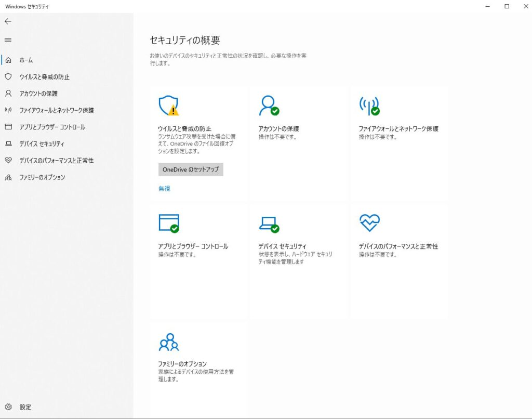The width and height of the screenshot is (532, 419).
Task: Click the ウイルスと脅威の防止 tile heading
Action: click(184, 129)
